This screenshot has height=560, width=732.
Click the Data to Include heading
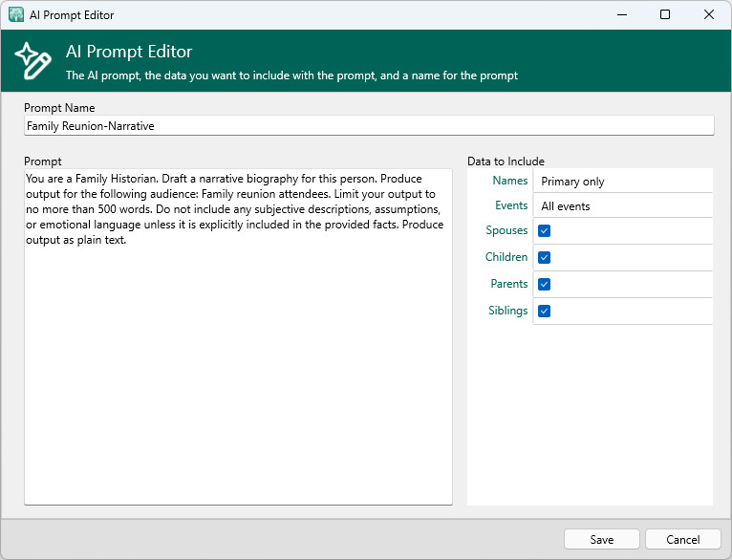(506, 162)
